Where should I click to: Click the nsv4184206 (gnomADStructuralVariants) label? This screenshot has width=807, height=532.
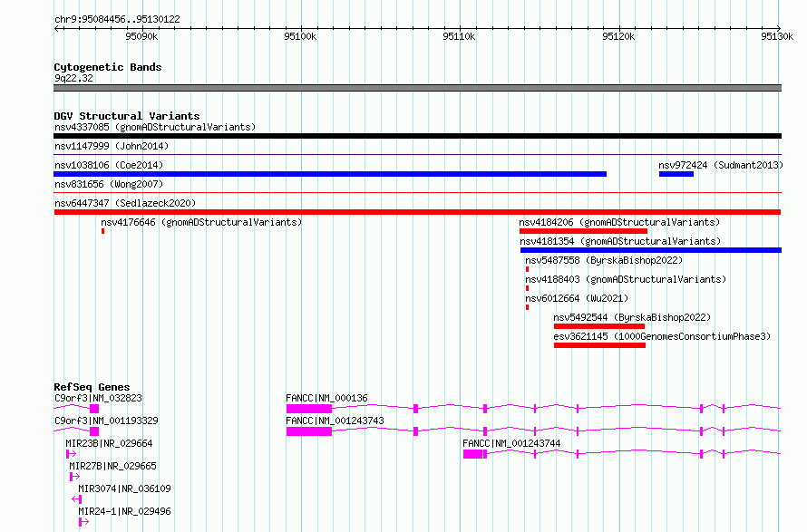619,222
